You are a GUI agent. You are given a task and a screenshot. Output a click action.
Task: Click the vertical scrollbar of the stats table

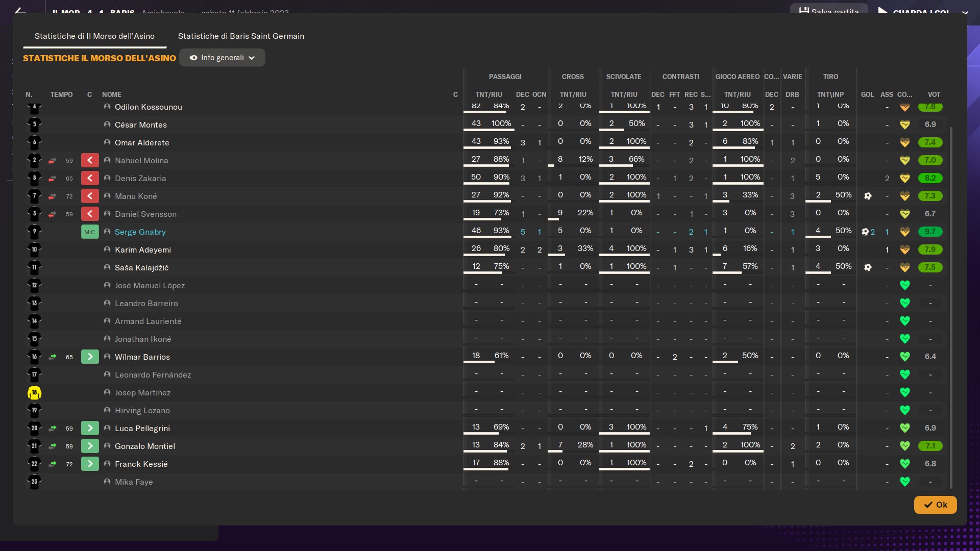point(951,306)
